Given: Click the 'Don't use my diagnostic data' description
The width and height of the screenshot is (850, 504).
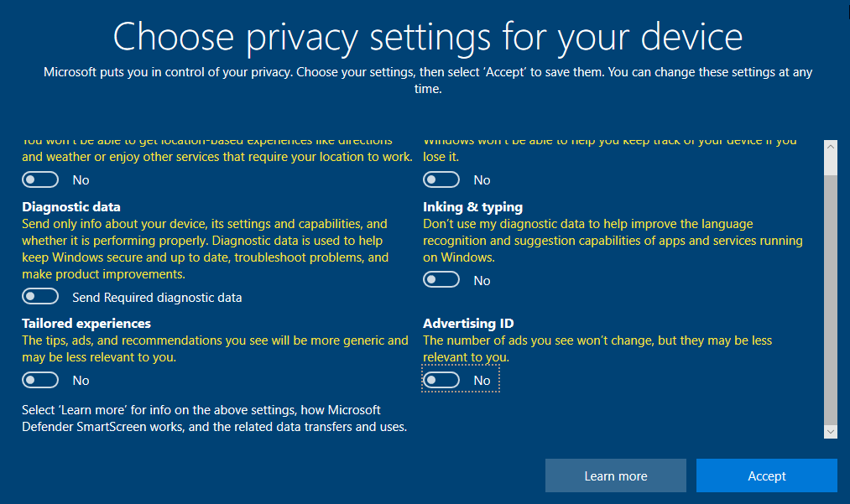Looking at the screenshot, I should 613,241.
